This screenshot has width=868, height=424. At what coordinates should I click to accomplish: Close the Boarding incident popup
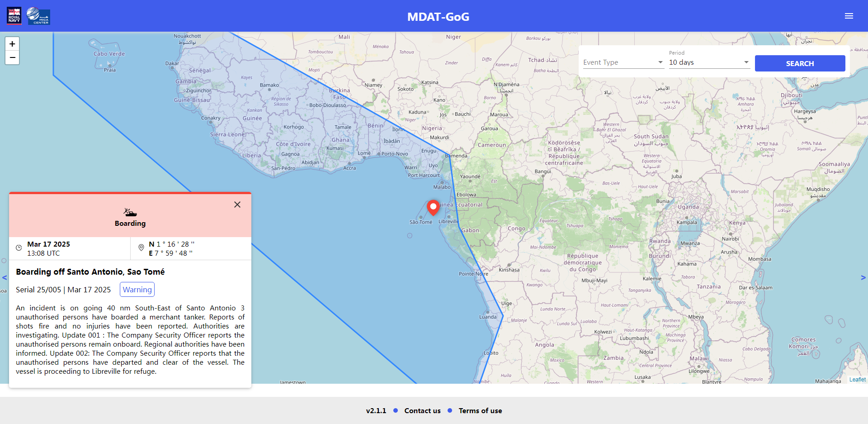[237, 205]
